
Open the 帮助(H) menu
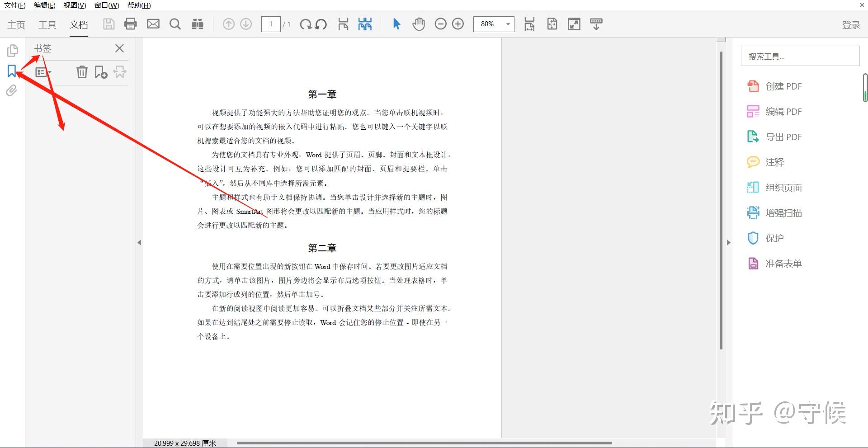click(139, 5)
